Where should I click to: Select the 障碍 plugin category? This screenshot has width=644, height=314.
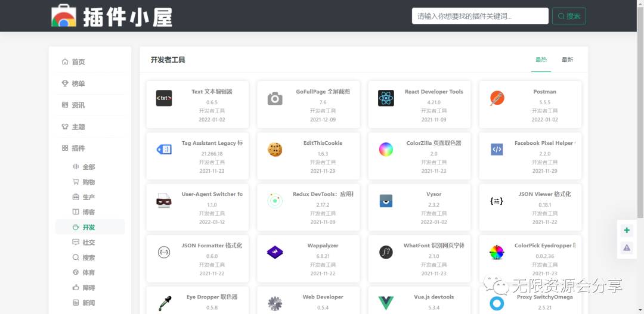90,288
